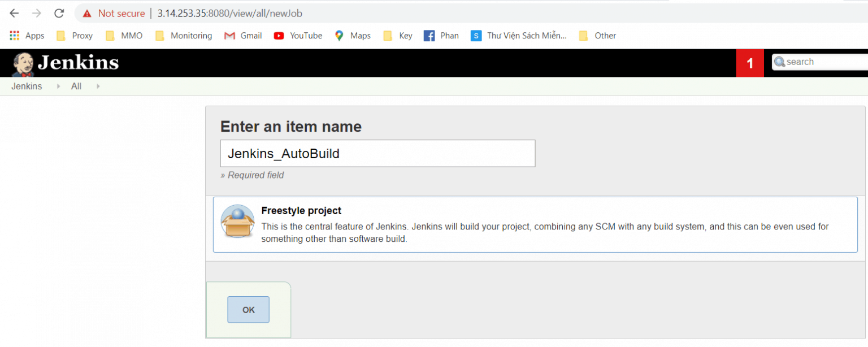This screenshot has width=868, height=347.
Task: Click the Jenkins breadcrumb link
Action: click(27, 86)
